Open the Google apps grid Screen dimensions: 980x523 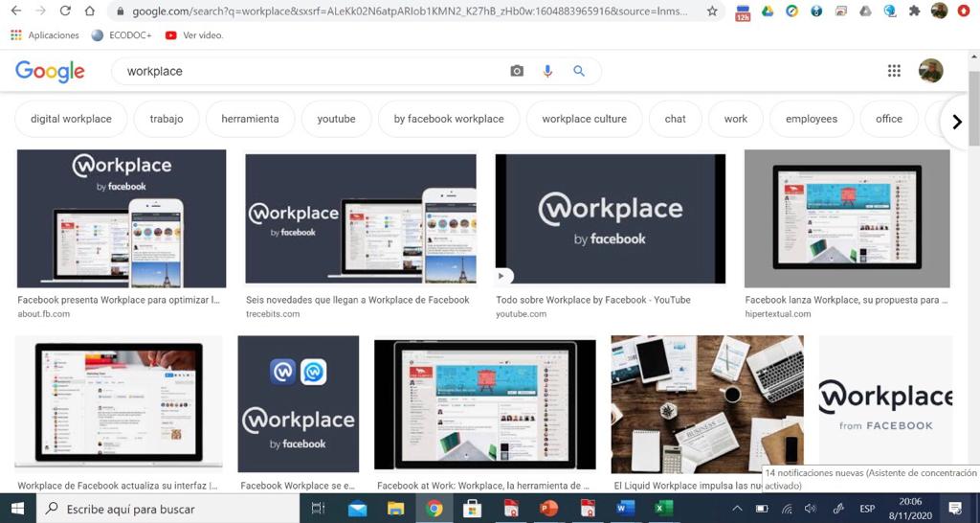coord(894,71)
